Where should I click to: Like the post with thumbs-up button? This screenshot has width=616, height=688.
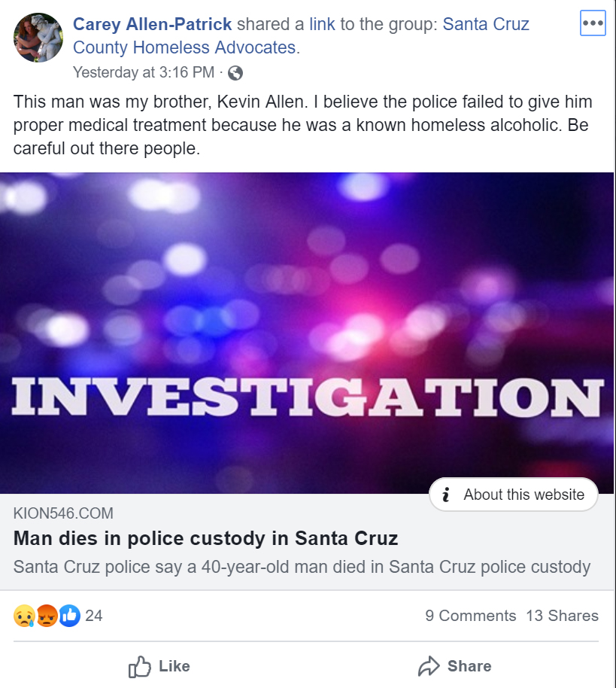click(x=159, y=666)
